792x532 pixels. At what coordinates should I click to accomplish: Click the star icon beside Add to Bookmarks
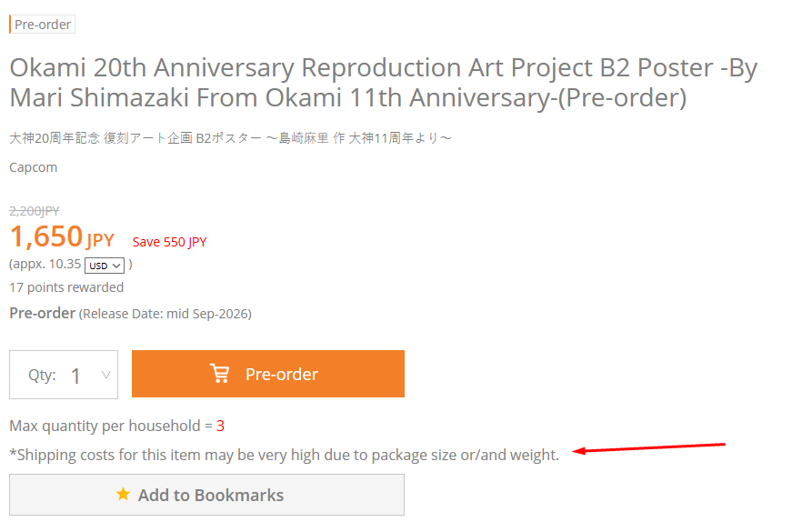[123, 495]
